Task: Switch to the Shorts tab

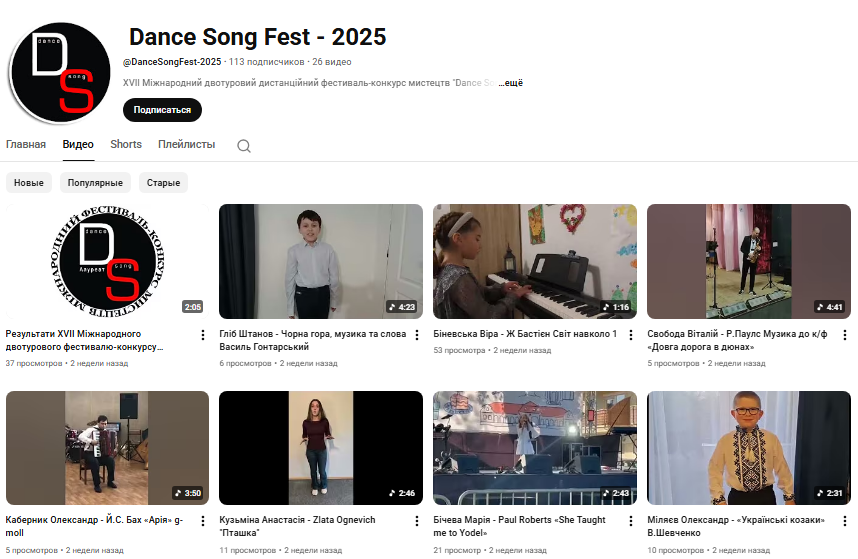Action: (x=126, y=145)
